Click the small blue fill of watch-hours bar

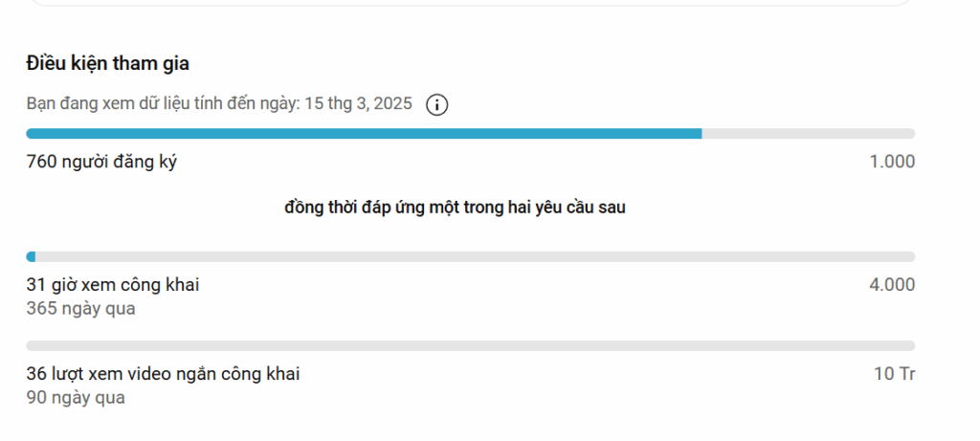(x=31, y=256)
